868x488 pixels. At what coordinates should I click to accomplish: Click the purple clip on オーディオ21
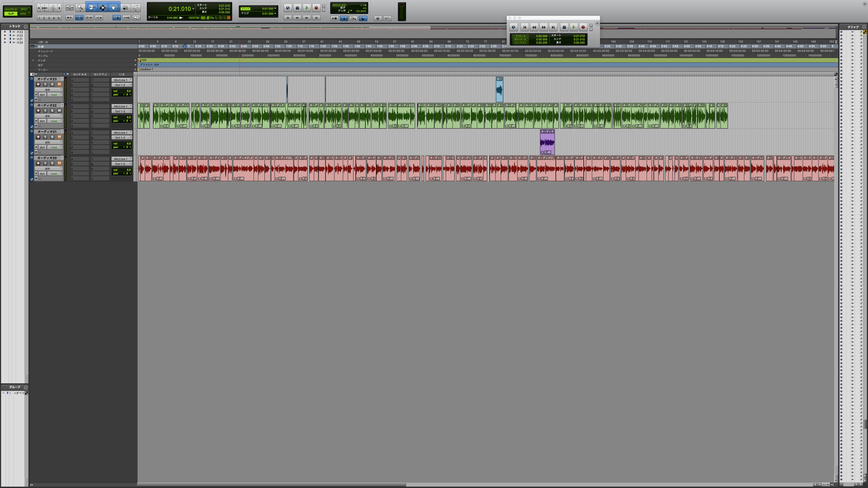click(x=547, y=142)
